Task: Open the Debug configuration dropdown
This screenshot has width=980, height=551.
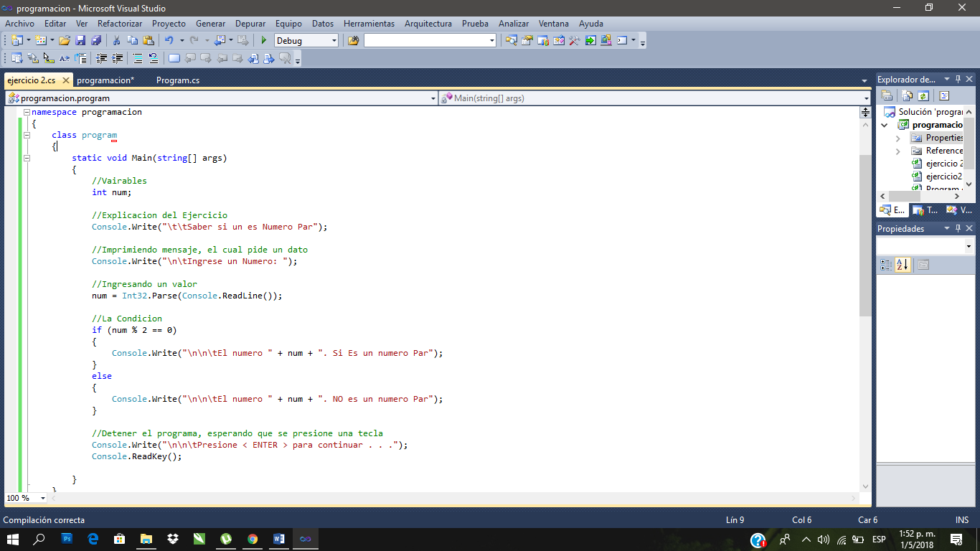Action: (334, 40)
